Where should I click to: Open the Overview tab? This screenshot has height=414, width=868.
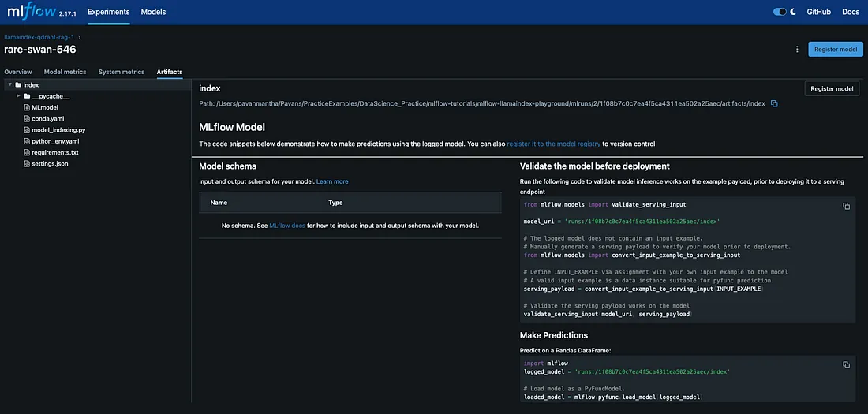(x=18, y=72)
